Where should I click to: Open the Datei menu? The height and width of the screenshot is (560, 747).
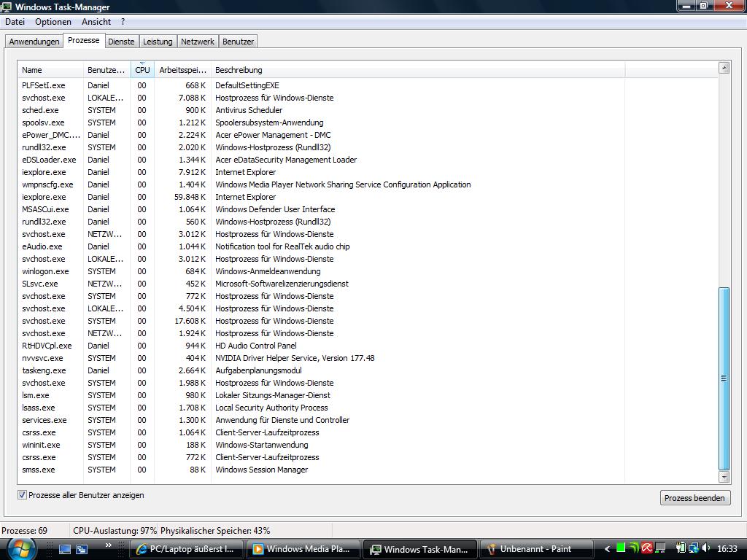coord(15,22)
